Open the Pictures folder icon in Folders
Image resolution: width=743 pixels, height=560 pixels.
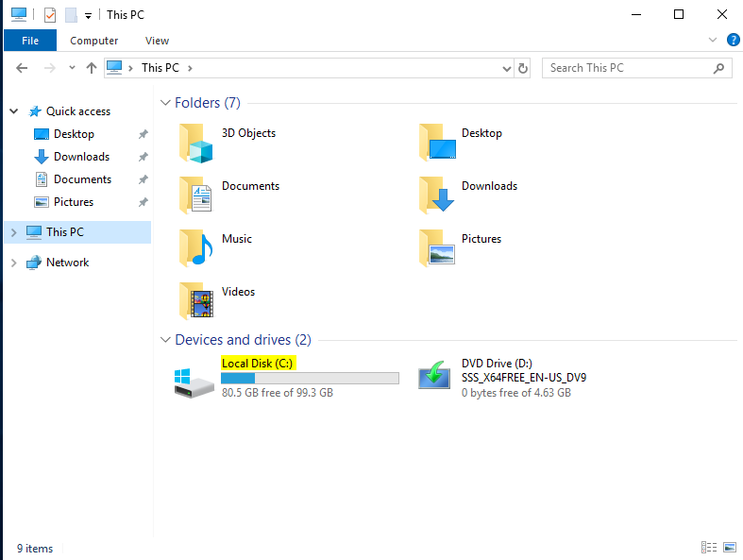point(437,247)
